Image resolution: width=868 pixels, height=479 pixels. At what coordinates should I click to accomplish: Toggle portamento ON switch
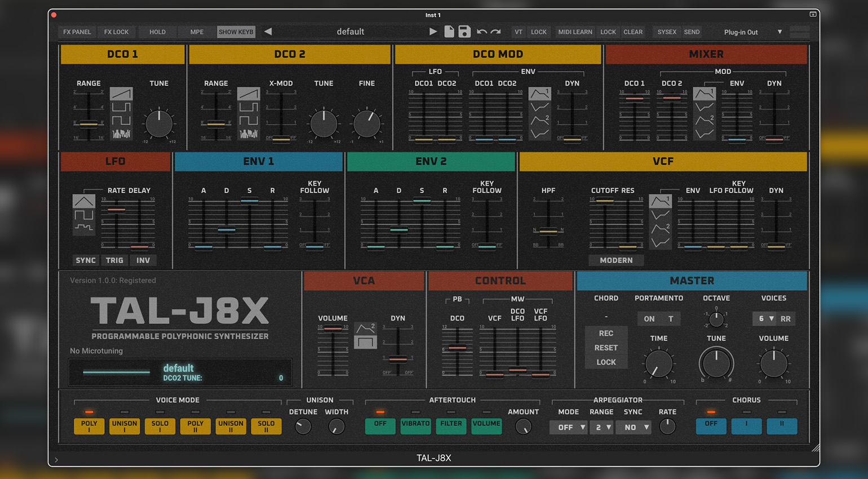coord(649,319)
